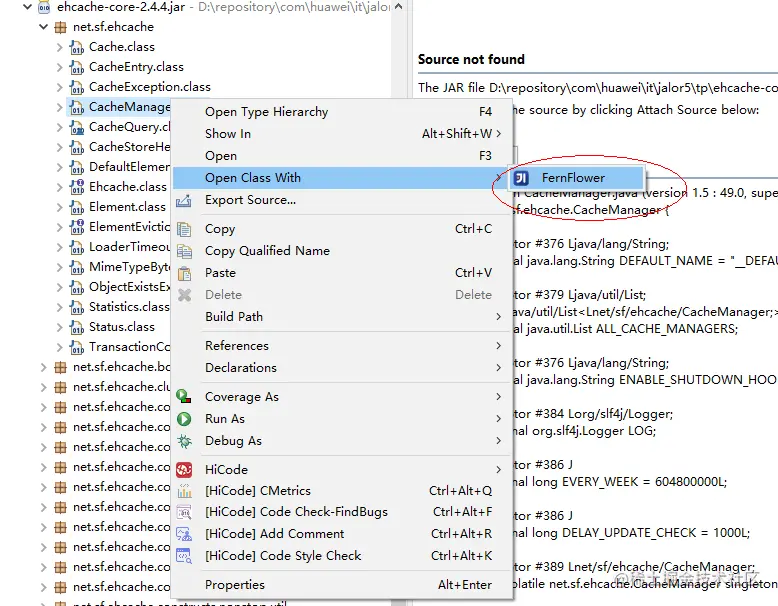Open Properties from the context menu
This screenshot has width=778, height=606.
tap(235, 585)
